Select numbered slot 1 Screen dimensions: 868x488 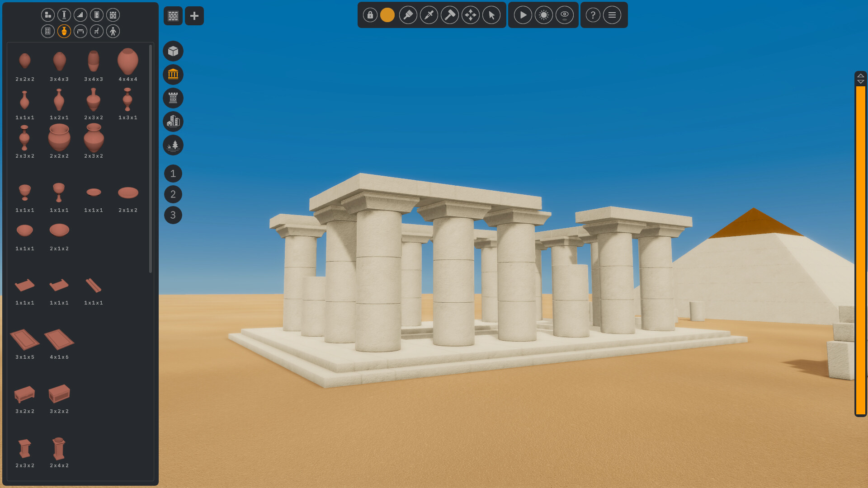[x=173, y=174]
